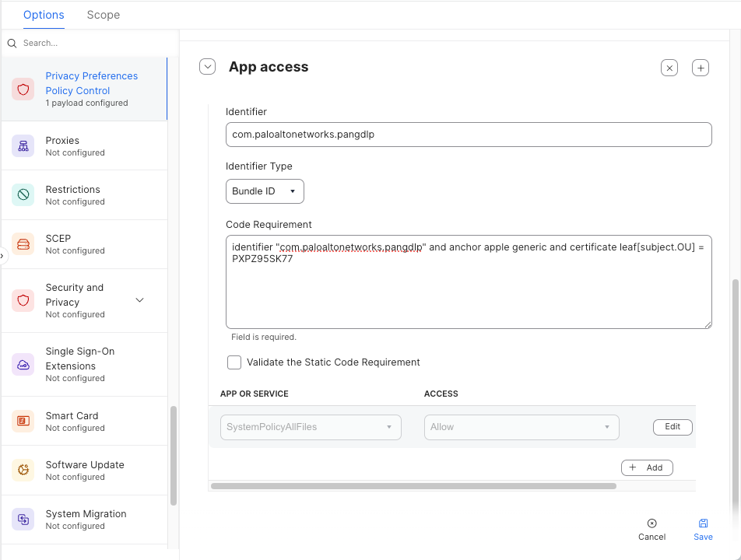Click the Proxies sidebar icon
This screenshot has width=741, height=560.
[x=23, y=145]
